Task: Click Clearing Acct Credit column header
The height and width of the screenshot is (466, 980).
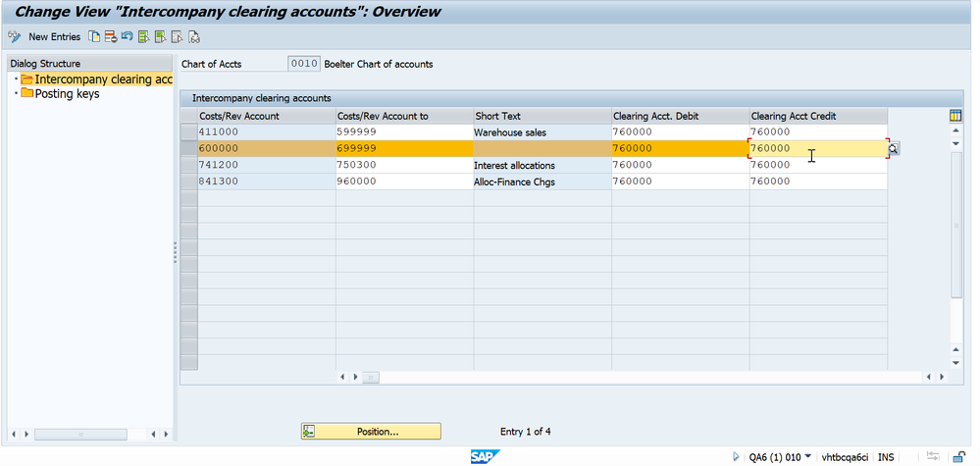Action: tap(818, 116)
